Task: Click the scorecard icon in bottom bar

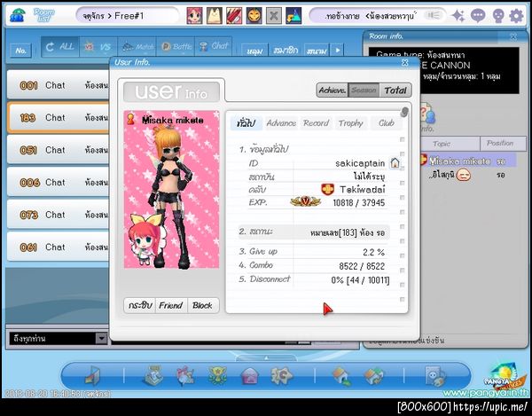Action: (153, 375)
